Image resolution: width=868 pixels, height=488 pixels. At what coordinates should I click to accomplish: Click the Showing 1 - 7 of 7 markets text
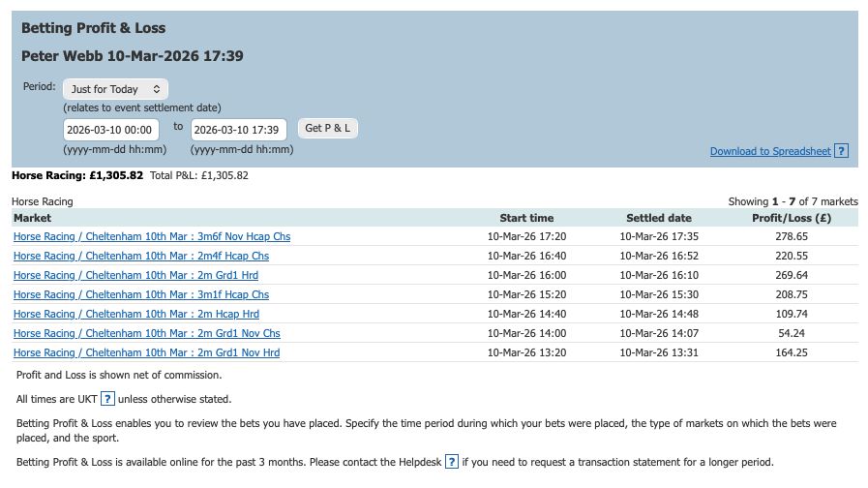(x=793, y=201)
